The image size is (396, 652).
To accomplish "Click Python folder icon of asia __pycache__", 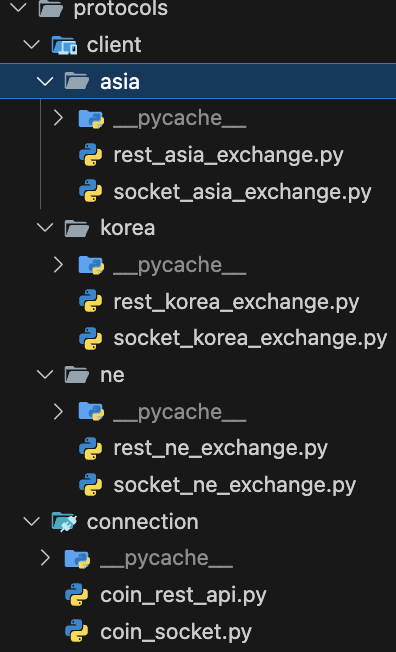I will click(91, 119).
